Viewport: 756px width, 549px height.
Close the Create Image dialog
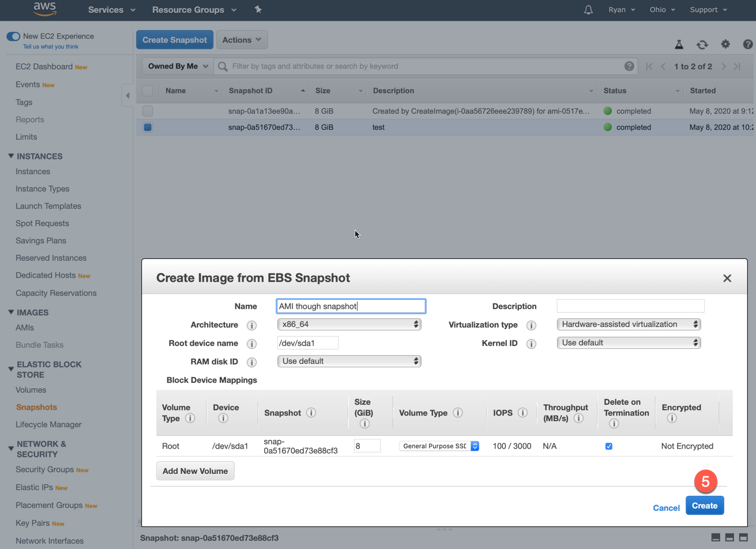click(x=727, y=278)
